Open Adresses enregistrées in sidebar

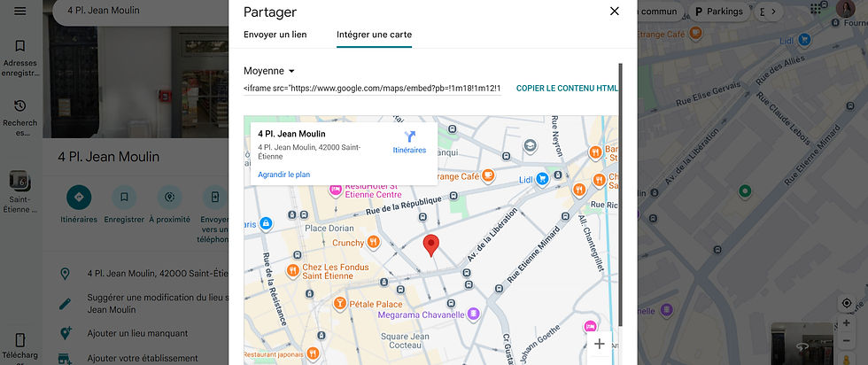click(19, 58)
